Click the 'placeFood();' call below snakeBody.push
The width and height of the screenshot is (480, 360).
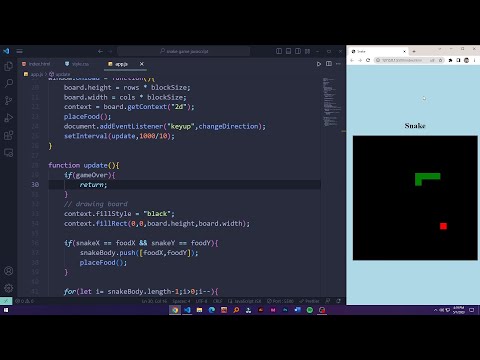[103, 263]
